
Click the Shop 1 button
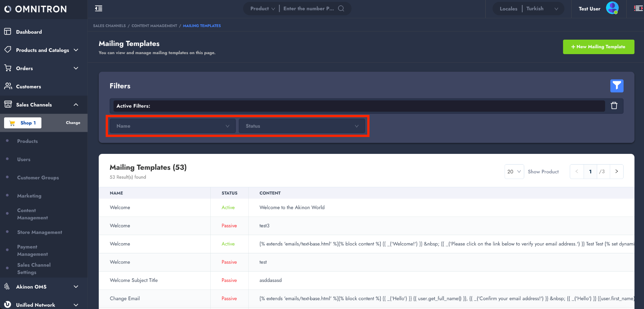[23, 123]
